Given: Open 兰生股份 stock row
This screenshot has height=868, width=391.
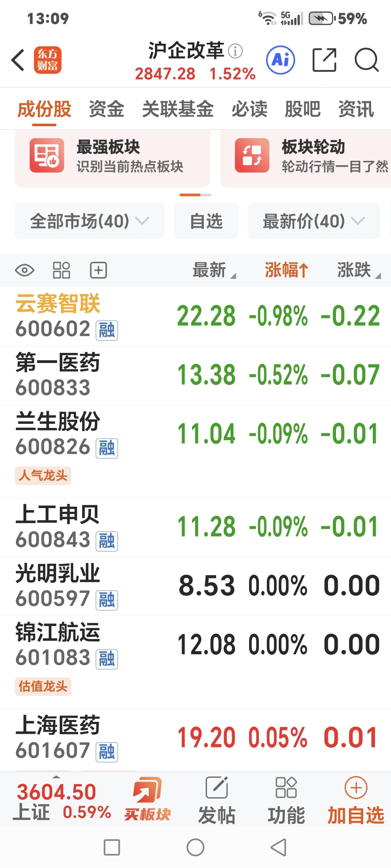Looking at the screenshot, I should coord(195,451).
